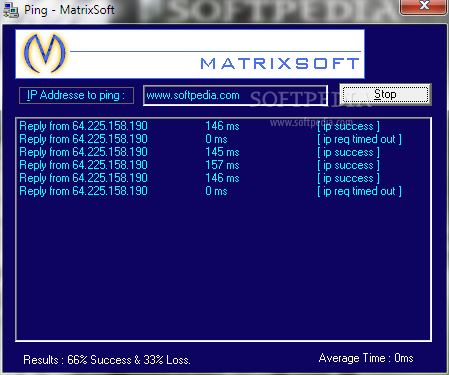Click the last 'ip req timed out' status

pos(359,191)
